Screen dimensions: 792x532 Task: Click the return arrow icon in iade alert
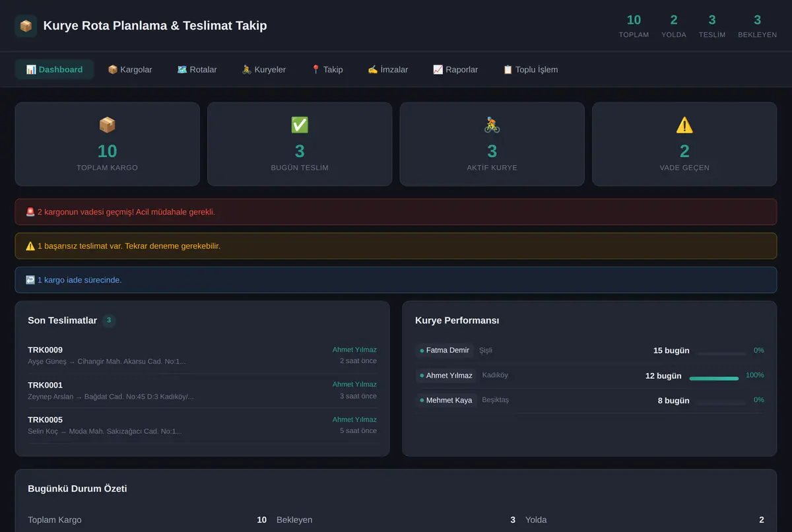[x=30, y=280]
